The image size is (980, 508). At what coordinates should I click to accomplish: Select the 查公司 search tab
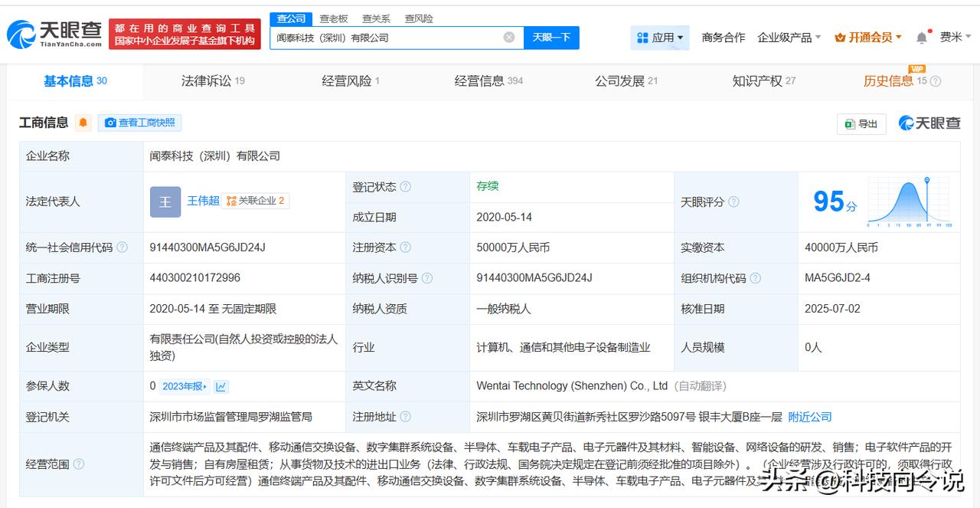pyautogui.click(x=291, y=18)
